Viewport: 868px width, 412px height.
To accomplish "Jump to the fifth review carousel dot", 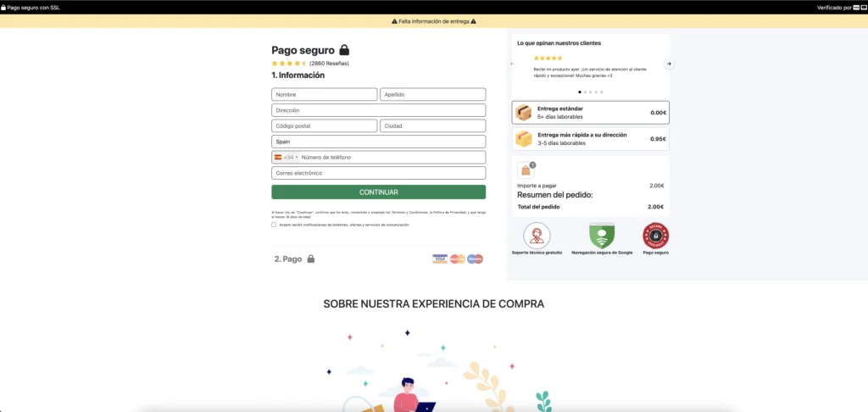I will (x=602, y=92).
